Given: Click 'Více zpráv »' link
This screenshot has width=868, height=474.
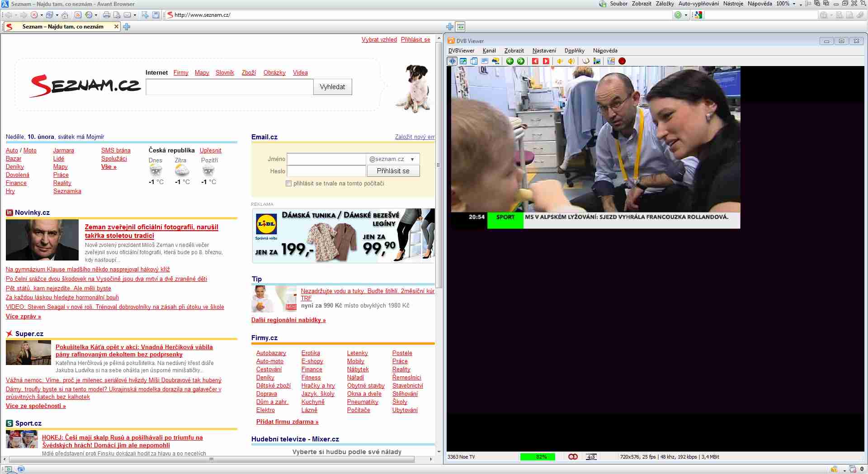Looking at the screenshot, I should click(x=23, y=316).
